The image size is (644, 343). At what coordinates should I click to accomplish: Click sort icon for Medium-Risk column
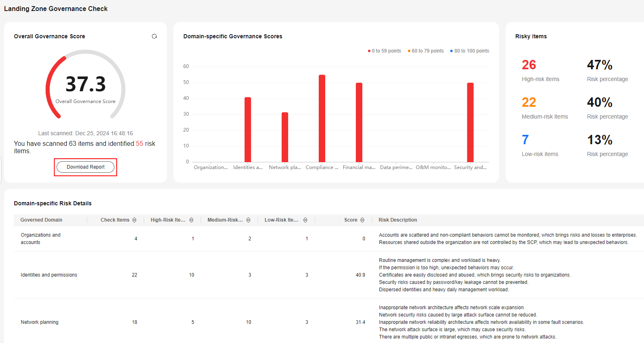(x=248, y=220)
